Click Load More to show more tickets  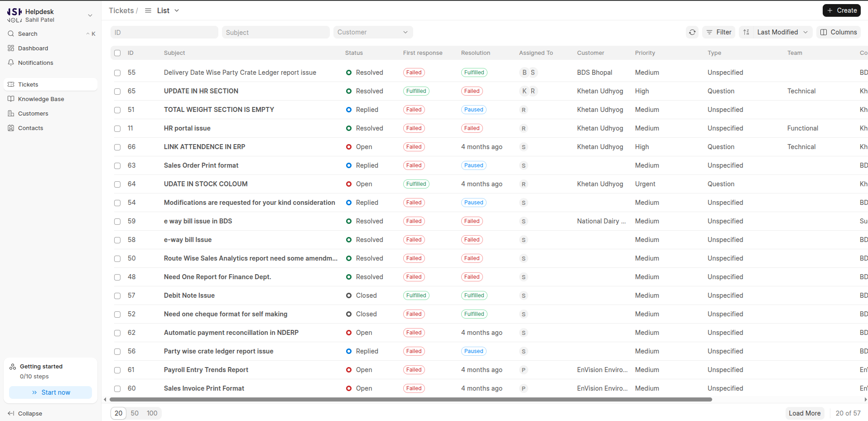[805, 413]
